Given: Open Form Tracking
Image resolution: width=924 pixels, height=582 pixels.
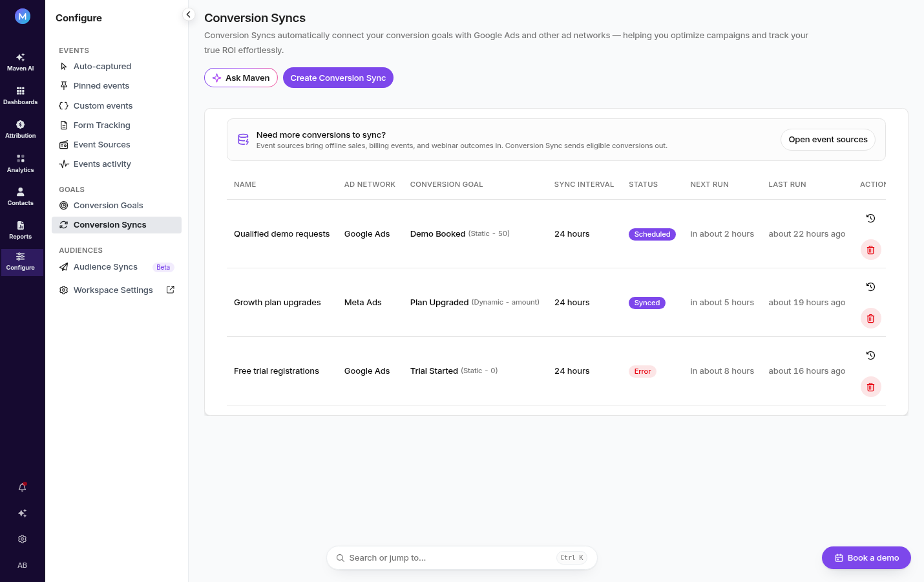Looking at the screenshot, I should pyautogui.click(x=116, y=125).
